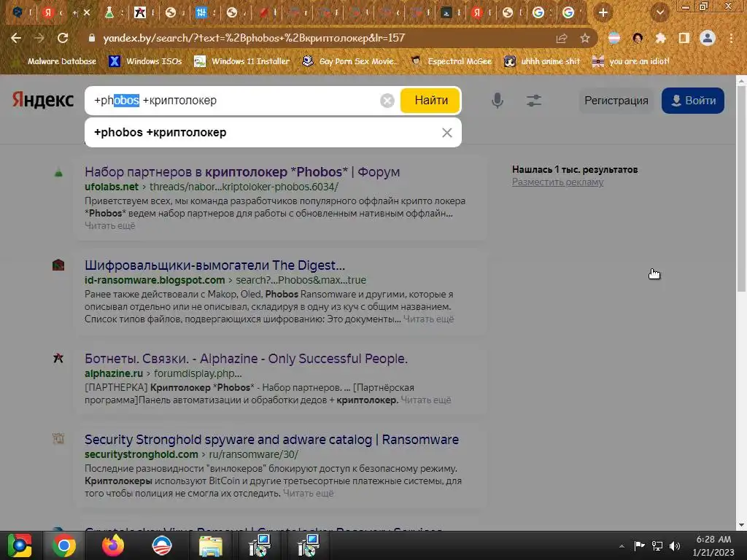Expand the tab search dropdown arrow
The image size is (747, 560).
[x=660, y=12]
